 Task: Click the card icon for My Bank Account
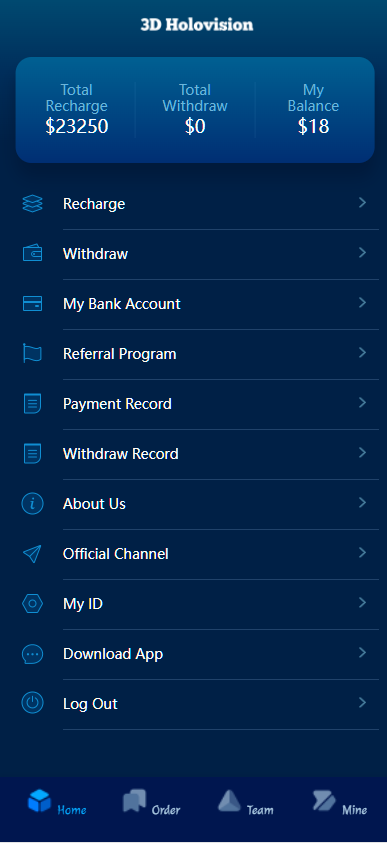32,303
